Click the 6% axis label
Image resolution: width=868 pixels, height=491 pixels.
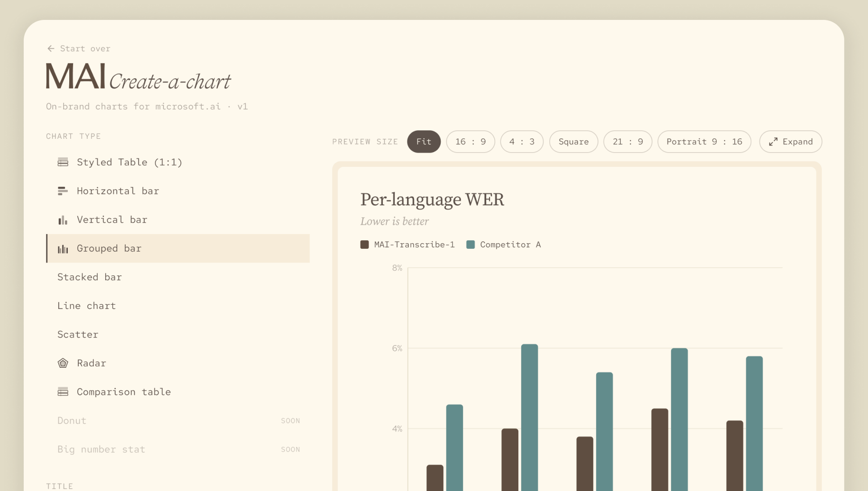pyautogui.click(x=397, y=348)
